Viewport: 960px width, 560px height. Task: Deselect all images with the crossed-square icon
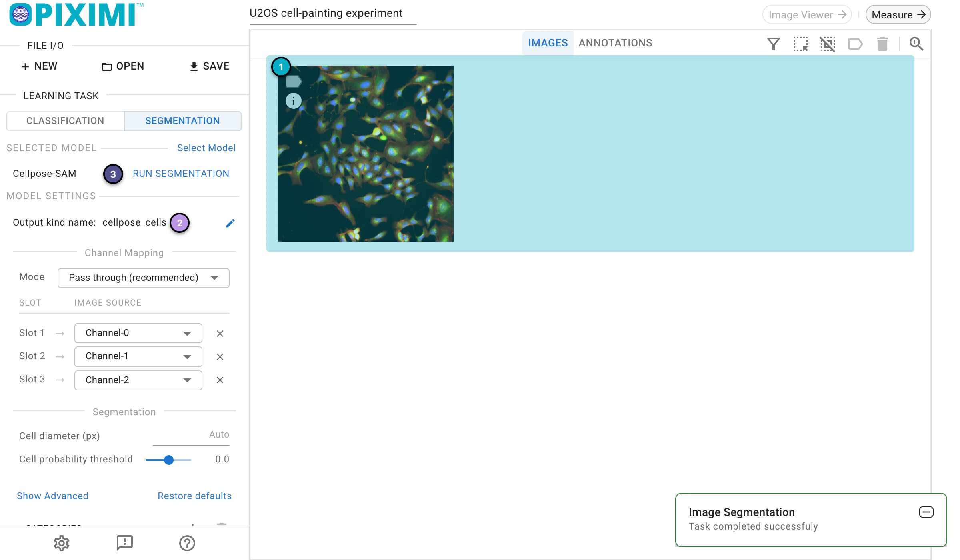pyautogui.click(x=828, y=44)
